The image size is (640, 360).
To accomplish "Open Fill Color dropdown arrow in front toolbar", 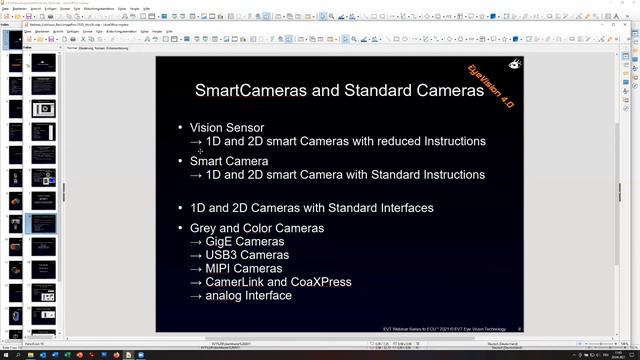I will (x=380, y=40).
